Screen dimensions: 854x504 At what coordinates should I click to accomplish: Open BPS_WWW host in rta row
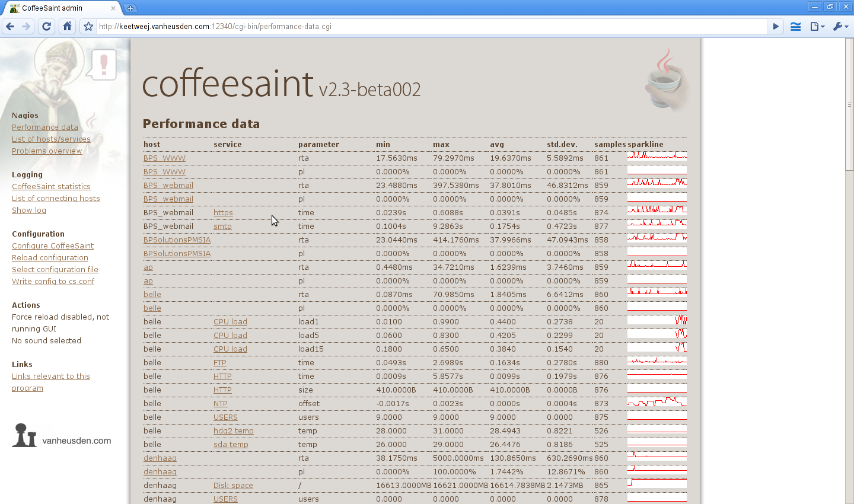[164, 158]
